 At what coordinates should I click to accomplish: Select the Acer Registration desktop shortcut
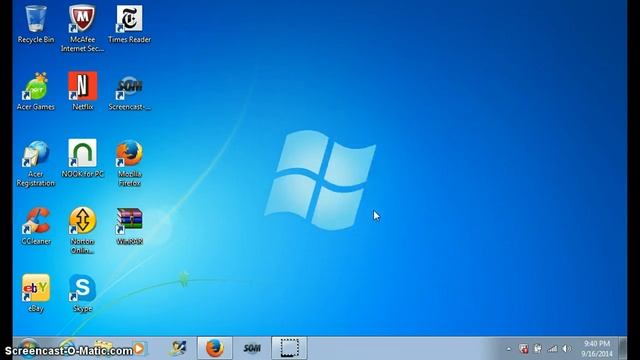point(36,163)
